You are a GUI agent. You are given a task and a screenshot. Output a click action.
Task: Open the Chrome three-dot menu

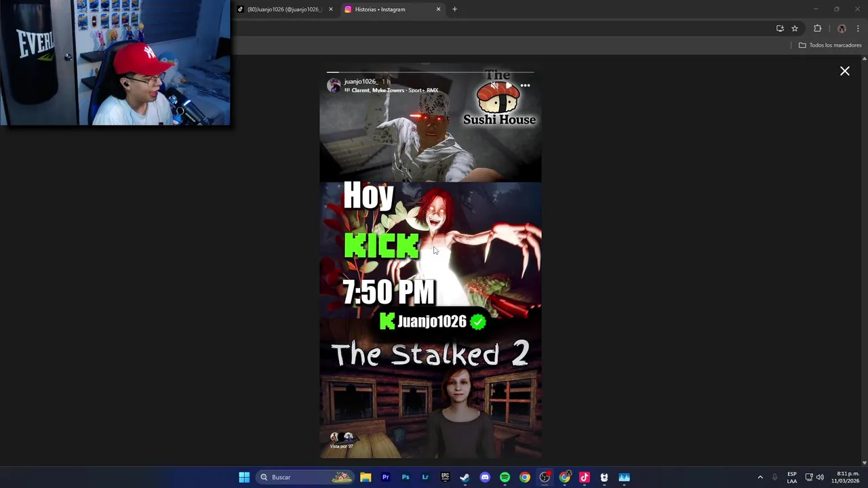858,28
